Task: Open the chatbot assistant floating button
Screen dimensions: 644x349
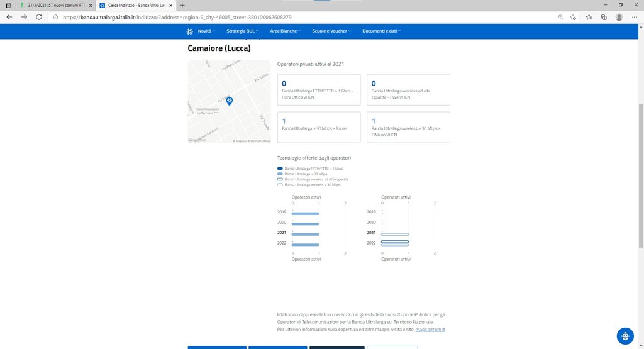Action: coord(625,336)
